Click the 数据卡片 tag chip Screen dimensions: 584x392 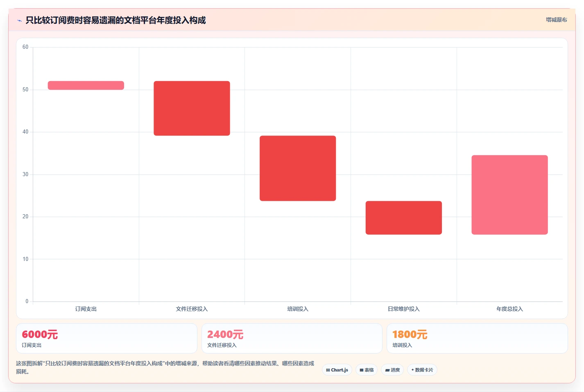pyautogui.click(x=422, y=370)
